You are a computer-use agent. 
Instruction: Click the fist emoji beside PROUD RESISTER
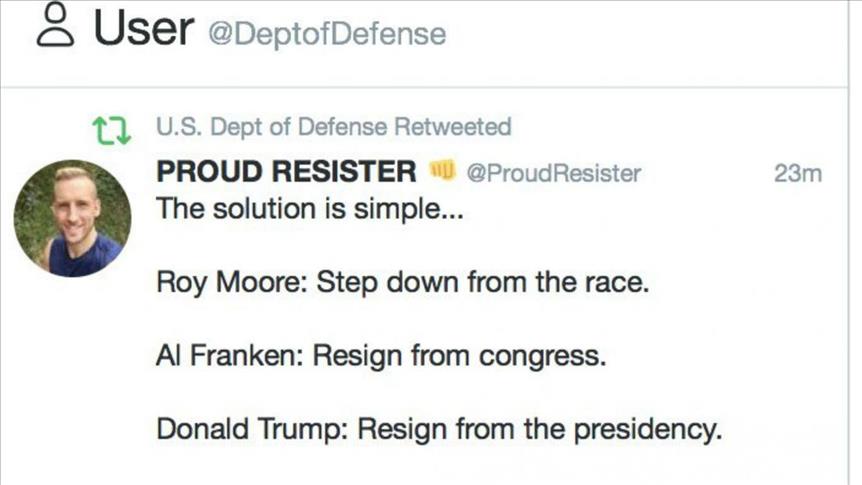442,172
